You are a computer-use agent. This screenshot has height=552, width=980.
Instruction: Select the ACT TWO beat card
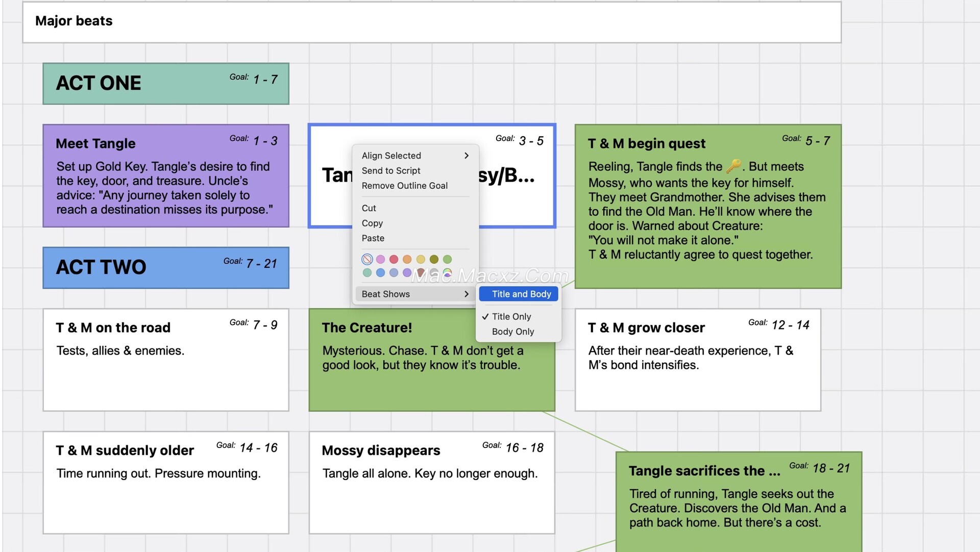point(166,268)
